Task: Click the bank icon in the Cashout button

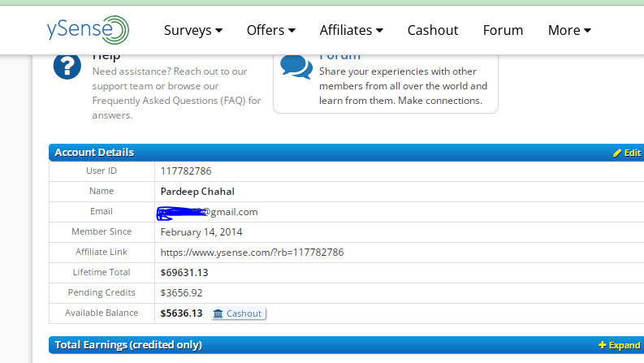Action: (218, 313)
